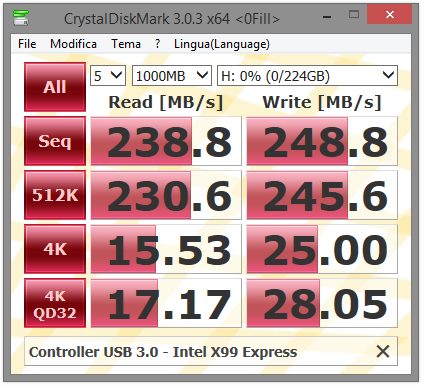
Task: Start the 512K benchmark test
Action: click(55, 195)
